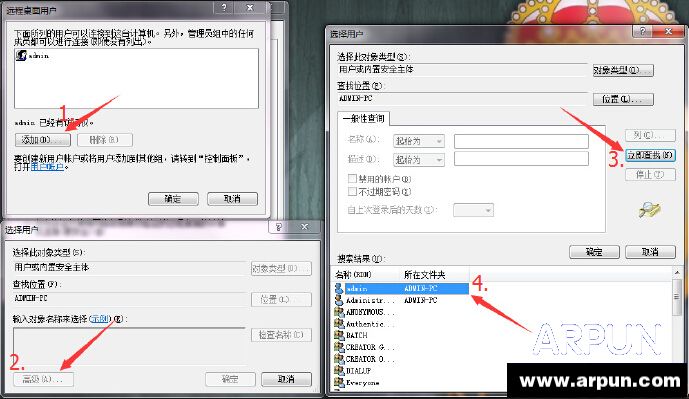The height and width of the screenshot is (399, 689).
Task: Select the Authentic... entry
Action: (x=370, y=324)
